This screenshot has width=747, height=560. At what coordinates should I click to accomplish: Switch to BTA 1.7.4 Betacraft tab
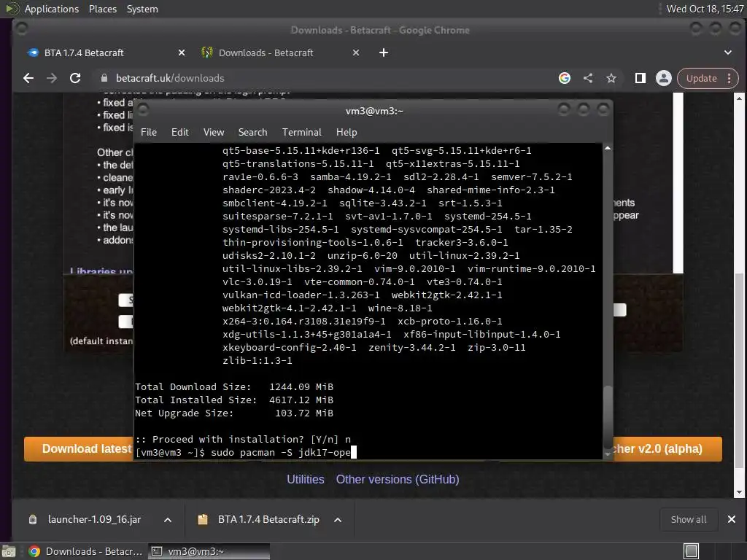click(x=106, y=52)
